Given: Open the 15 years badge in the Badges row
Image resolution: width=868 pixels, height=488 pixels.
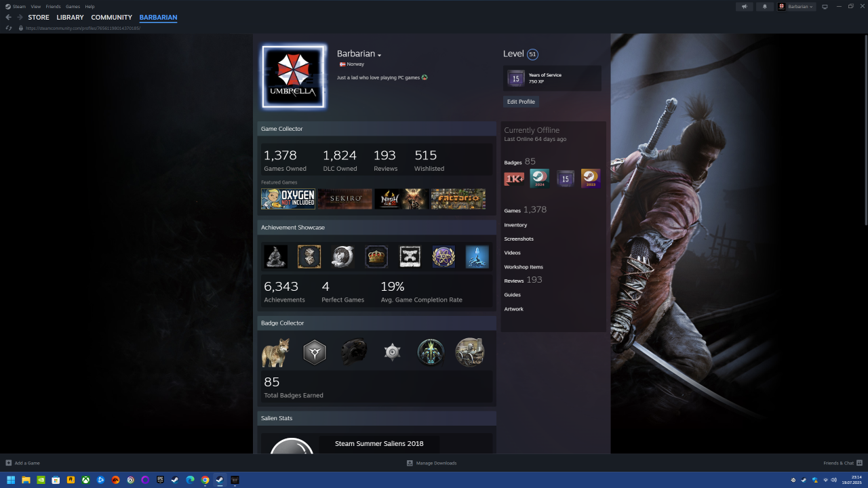Looking at the screenshot, I should click(566, 178).
